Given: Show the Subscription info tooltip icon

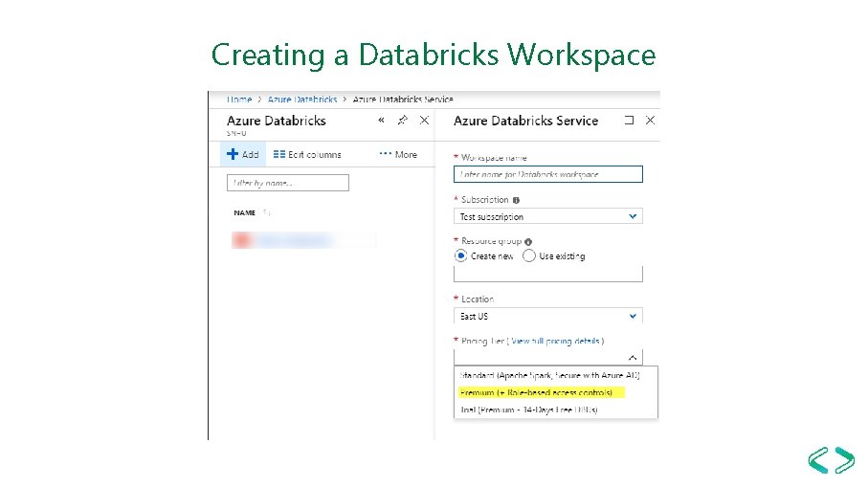Looking at the screenshot, I should click(516, 200).
